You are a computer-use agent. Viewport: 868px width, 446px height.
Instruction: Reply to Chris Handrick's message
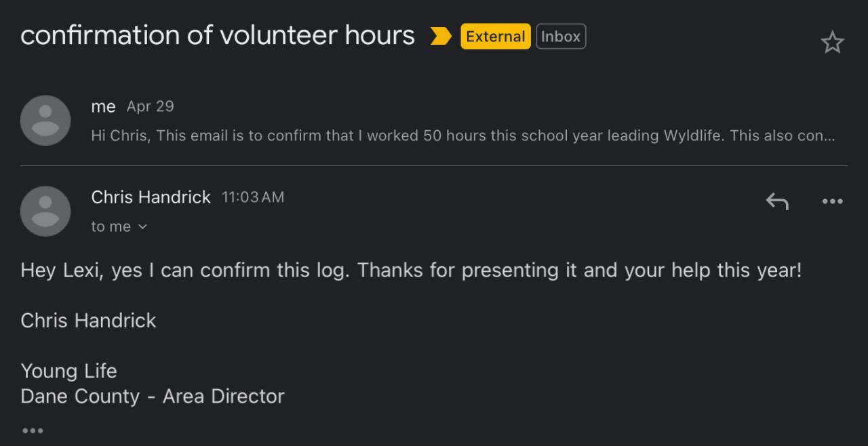tap(777, 201)
